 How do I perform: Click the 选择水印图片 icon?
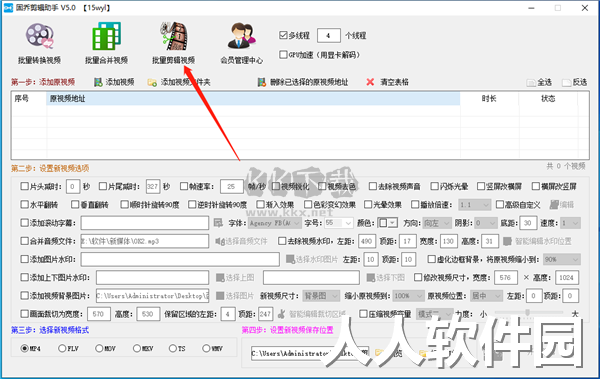[290, 259]
